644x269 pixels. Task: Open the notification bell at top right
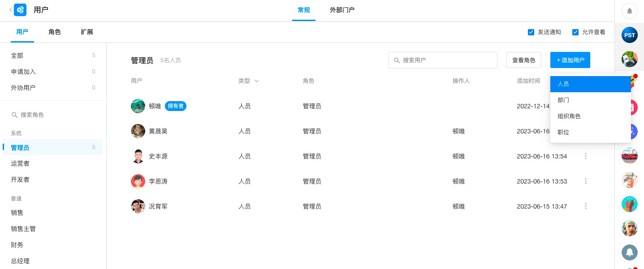(629, 11)
